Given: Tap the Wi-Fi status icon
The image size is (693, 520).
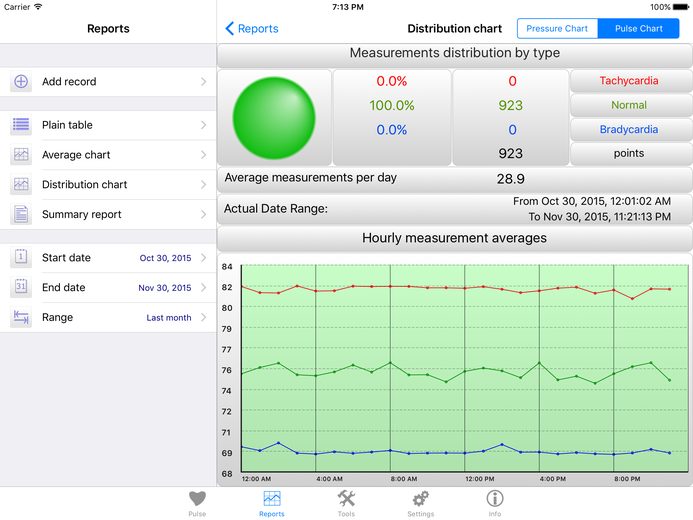Looking at the screenshot, I should [38, 7].
